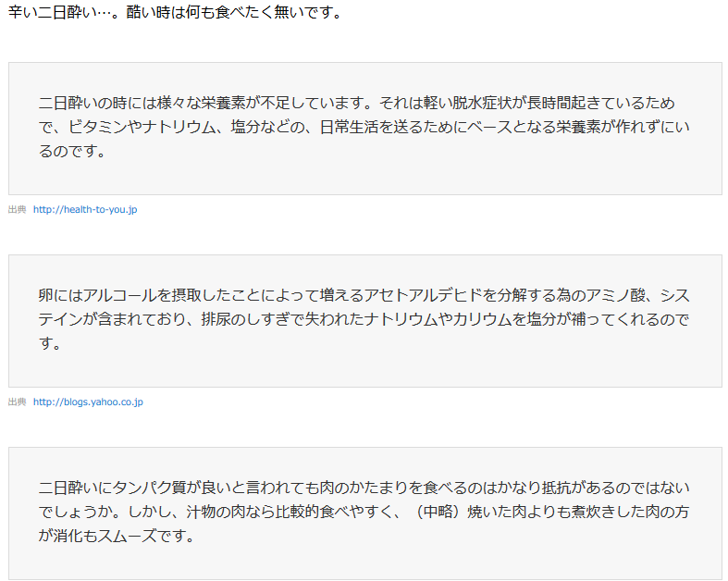This screenshot has width=728, height=581.
Task: Open the health-to-you.jp source link
Action: (85, 210)
